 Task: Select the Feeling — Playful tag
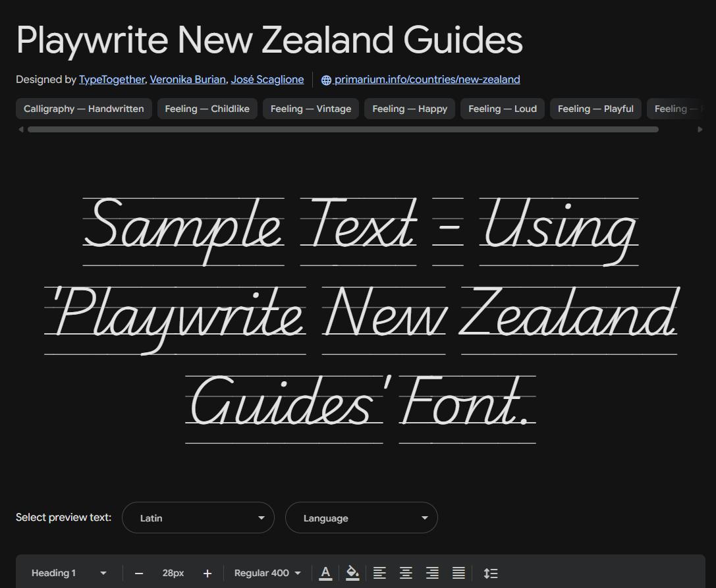595,109
